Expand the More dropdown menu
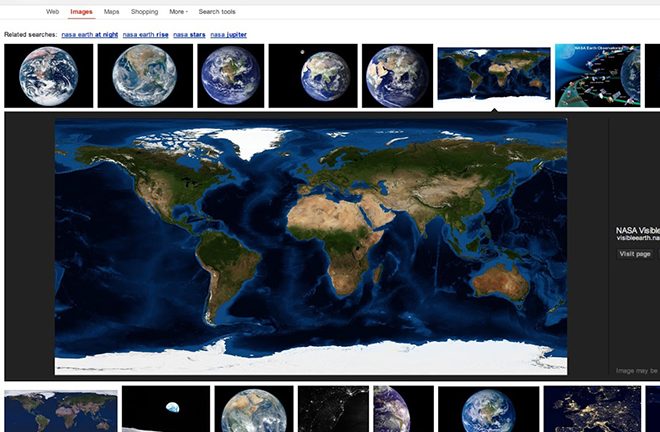The height and width of the screenshot is (432, 660). [178, 12]
